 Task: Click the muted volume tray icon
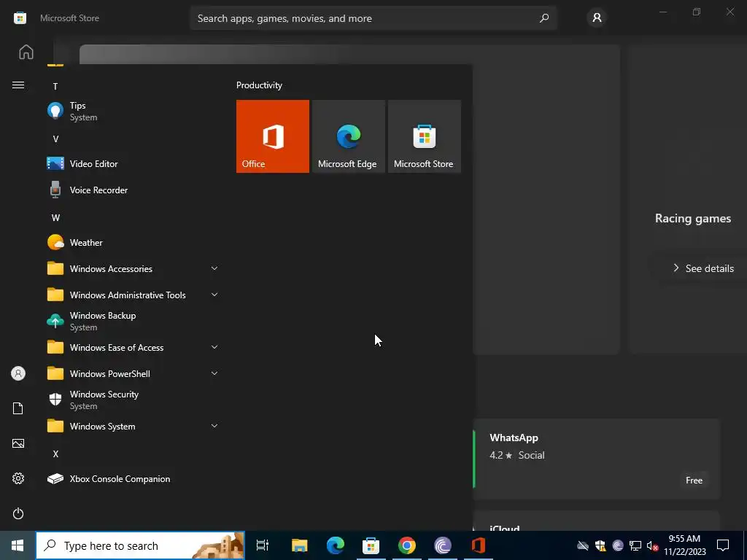[x=653, y=545]
